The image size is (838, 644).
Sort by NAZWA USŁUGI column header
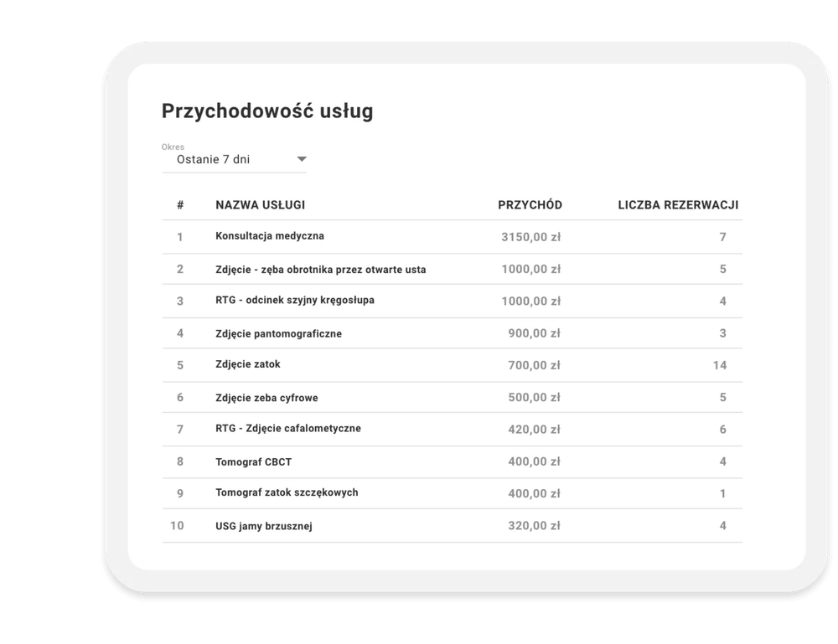coord(260,204)
